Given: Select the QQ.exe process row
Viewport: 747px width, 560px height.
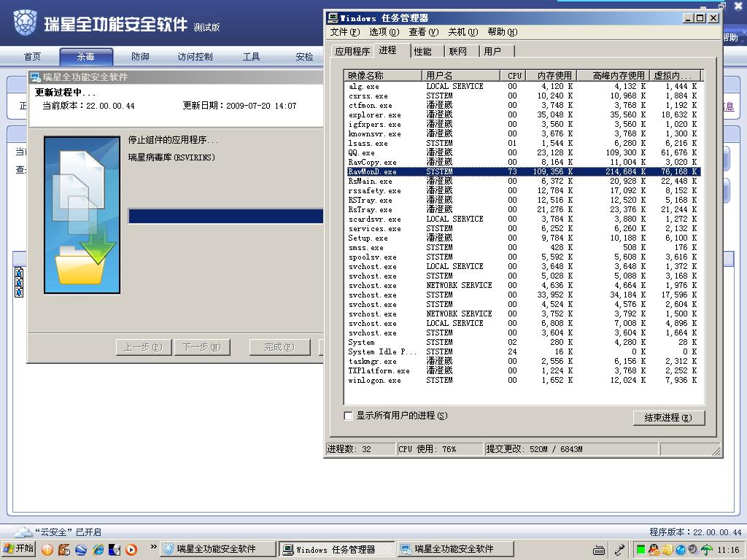Looking at the screenshot, I should click(524, 153).
